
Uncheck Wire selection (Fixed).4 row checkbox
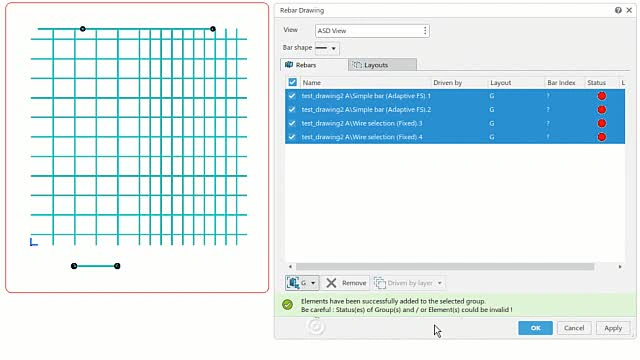291,137
